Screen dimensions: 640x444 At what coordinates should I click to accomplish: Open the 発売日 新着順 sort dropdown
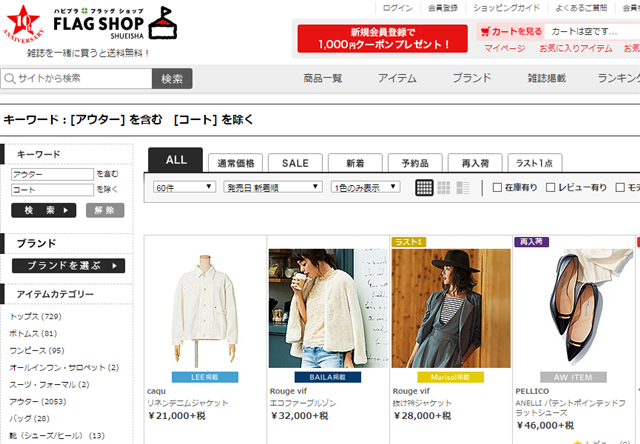pyautogui.click(x=272, y=187)
